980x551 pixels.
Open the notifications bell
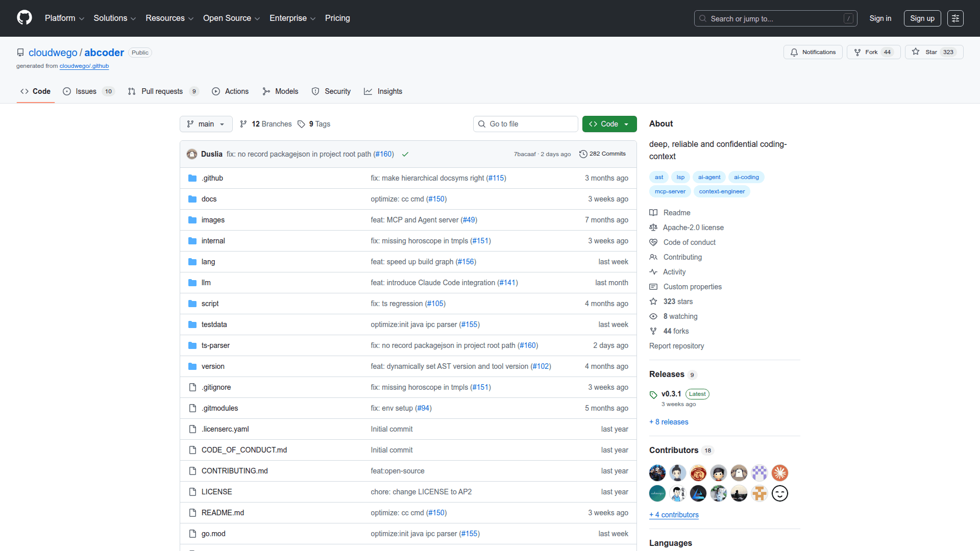(794, 52)
